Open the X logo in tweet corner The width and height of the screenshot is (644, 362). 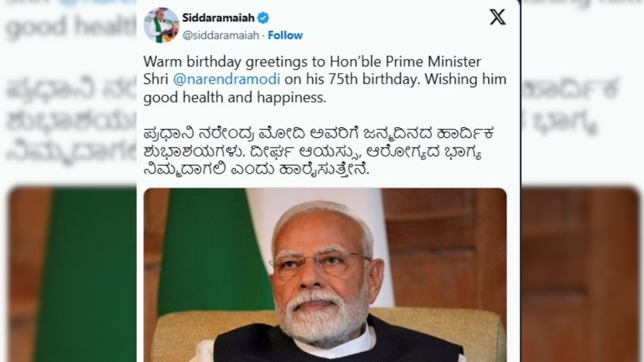497,17
